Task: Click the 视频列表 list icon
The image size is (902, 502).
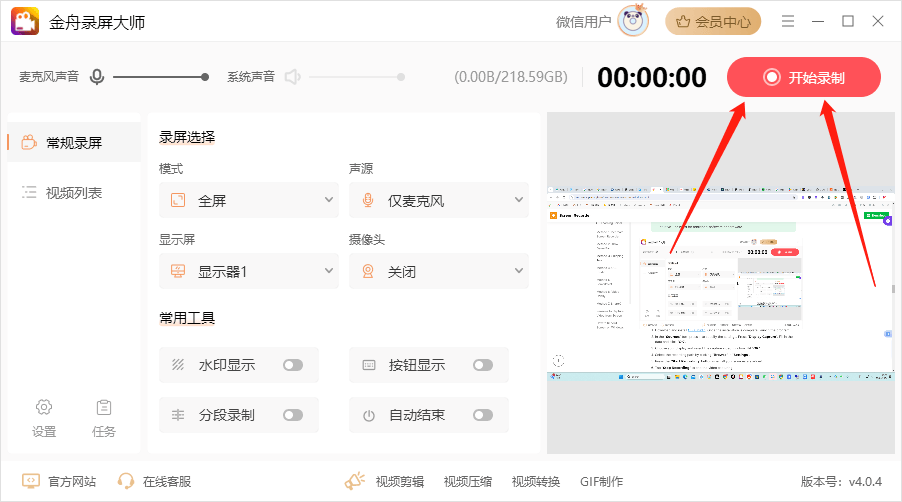Action: 29,192
